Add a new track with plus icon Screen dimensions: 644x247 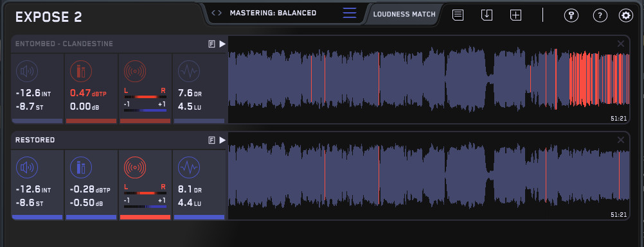(515, 15)
